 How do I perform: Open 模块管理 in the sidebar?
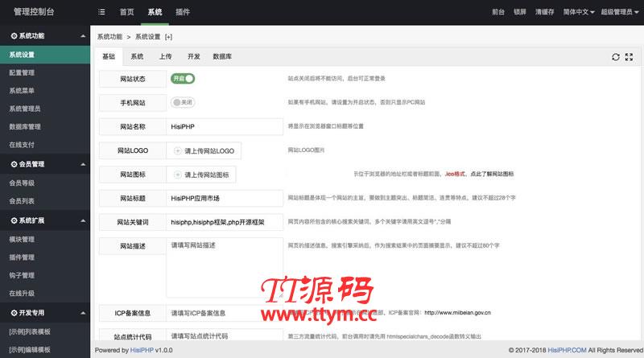point(45,240)
